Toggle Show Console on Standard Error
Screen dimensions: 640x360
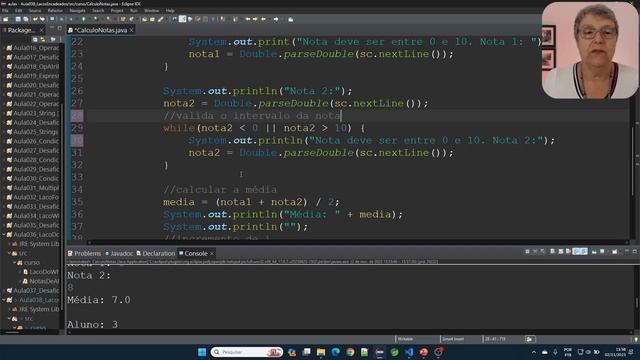click(584, 251)
